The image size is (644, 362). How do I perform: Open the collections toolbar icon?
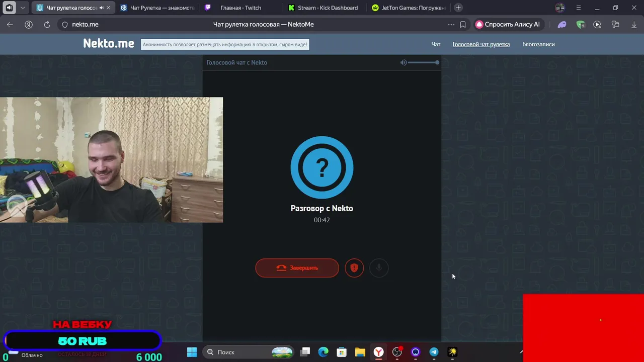pos(615,24)
